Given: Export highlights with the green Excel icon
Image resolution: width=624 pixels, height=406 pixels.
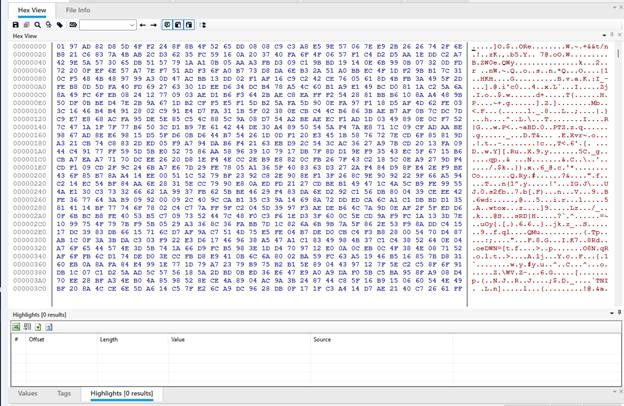Looking at the screenshot, I should [x=16, y=327].
